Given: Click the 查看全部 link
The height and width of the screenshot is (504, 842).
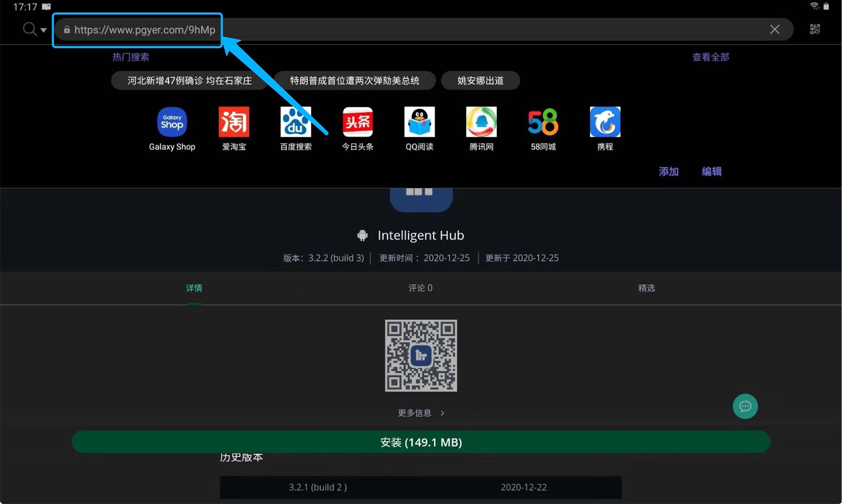Looking at the screenshot, I should point(710,57).
